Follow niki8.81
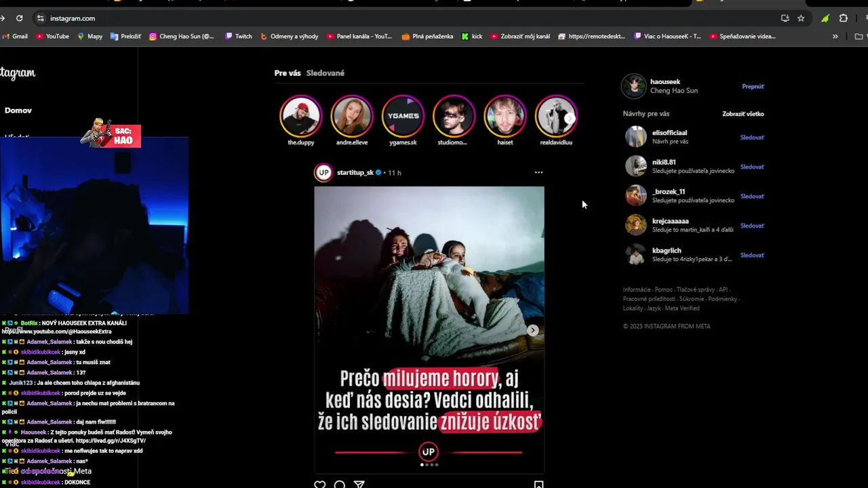Viewport: 868px width, 488px height. [x=752, y=167]
